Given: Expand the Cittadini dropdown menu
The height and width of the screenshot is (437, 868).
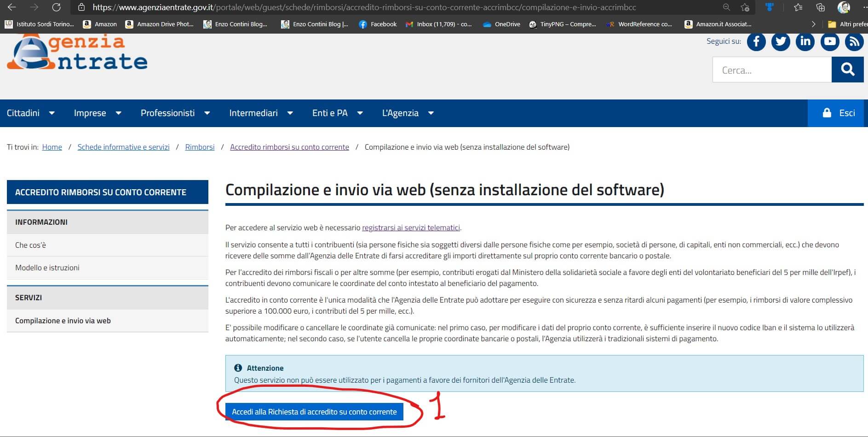Looking at the screenshot, I should (30, 113).
